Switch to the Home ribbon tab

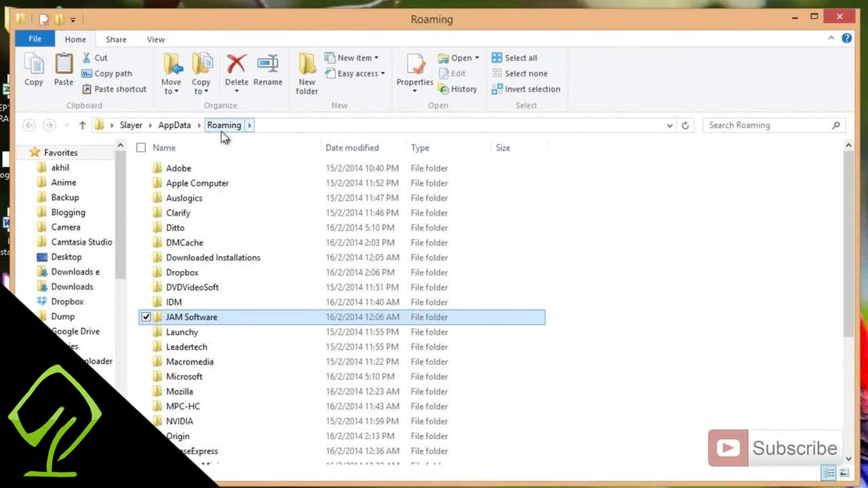click(75, 39)
